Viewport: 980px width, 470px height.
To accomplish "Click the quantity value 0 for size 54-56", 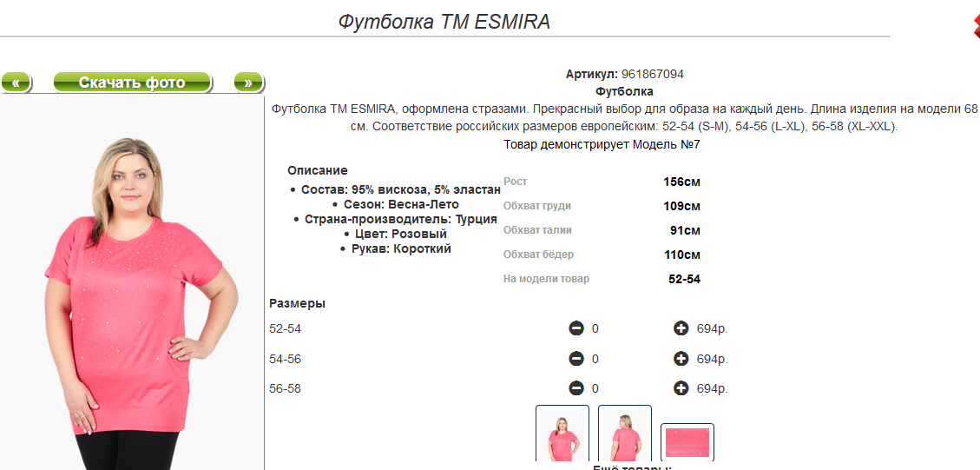I will (x=595, y=359).
